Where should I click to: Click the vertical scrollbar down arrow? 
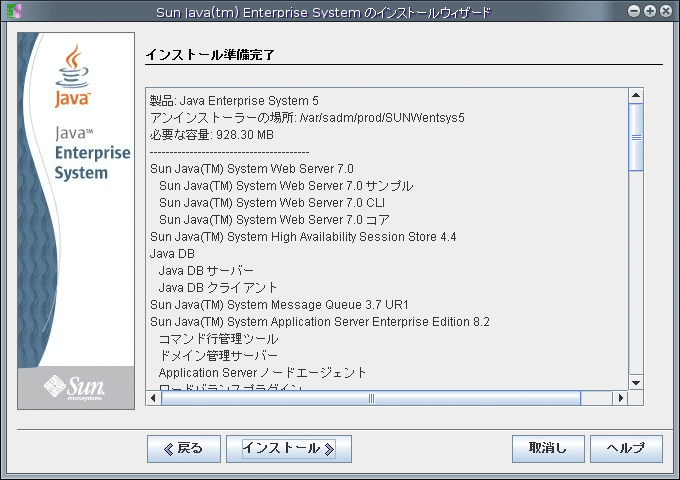(x=636, y=382)
